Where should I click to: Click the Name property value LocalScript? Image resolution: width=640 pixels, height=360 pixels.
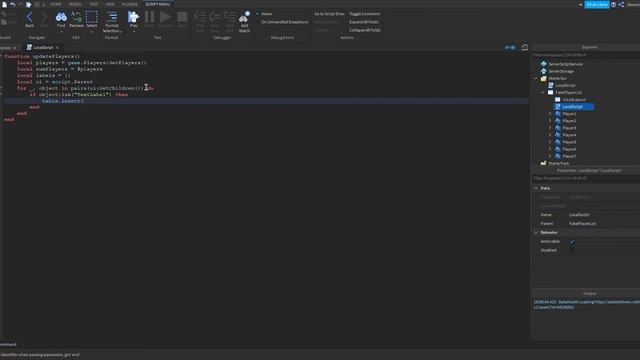[579, 215]
